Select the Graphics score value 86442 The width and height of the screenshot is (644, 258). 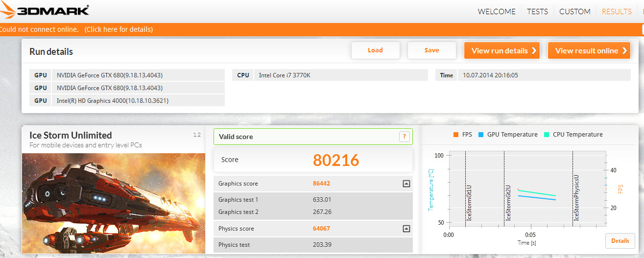[x=322, y=184]
